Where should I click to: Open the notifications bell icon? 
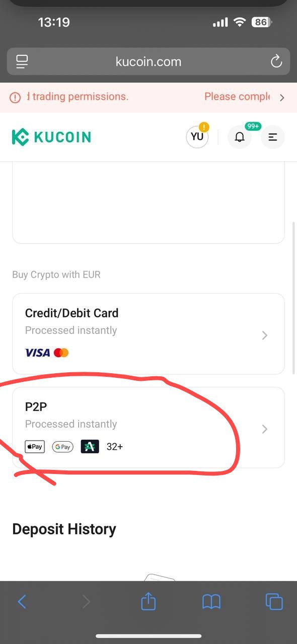tap(240, 137)
